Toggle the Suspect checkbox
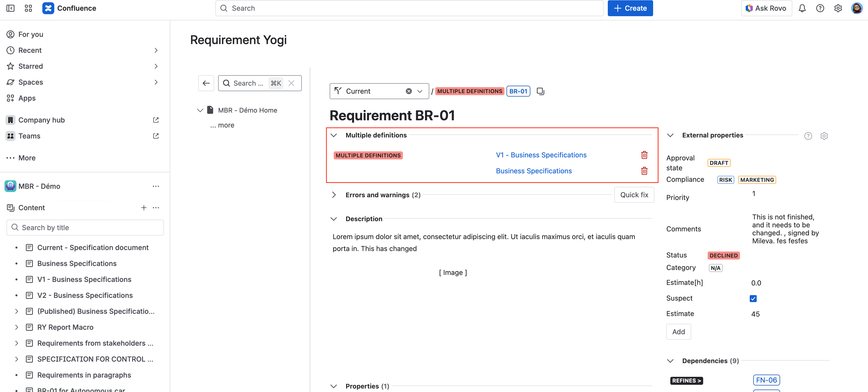Viewport: 868px width, 392px height. tap(753, 299)
